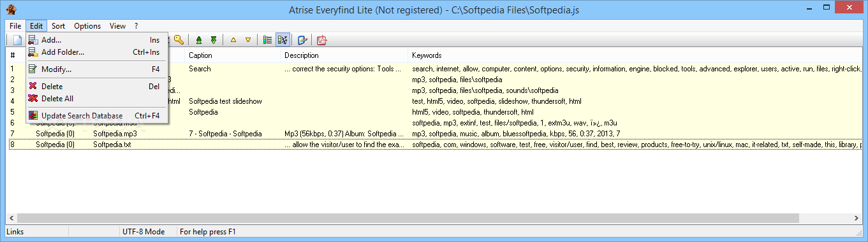Click caption '7 - Softpedia - Softpedia'

[x=225, y=134]
